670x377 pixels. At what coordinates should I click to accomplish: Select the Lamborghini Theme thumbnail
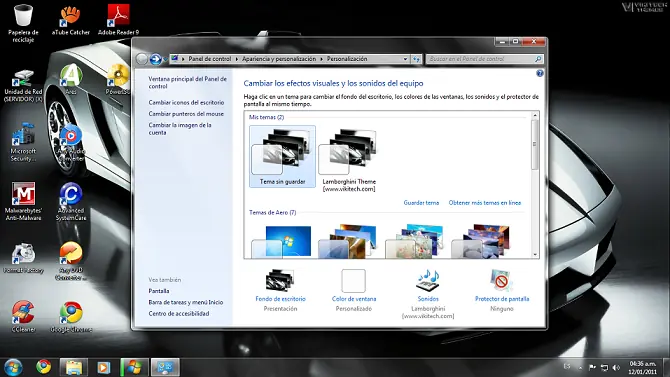pos(349,159)
